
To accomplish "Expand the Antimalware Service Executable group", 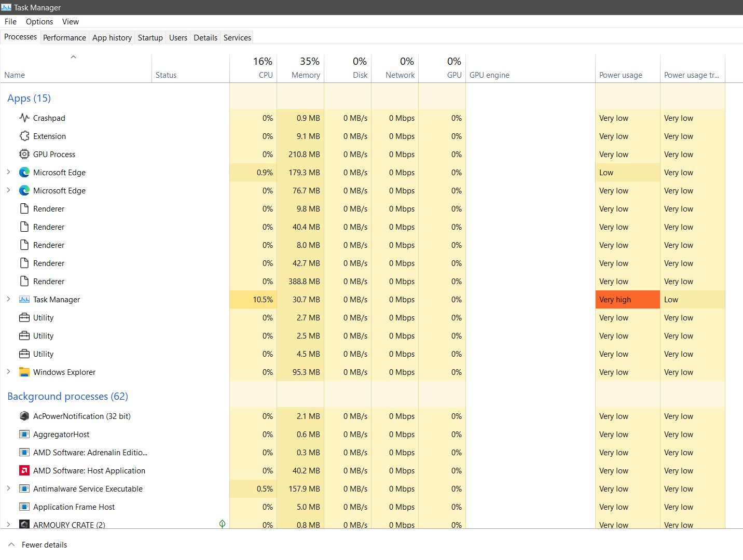I will click(8, 488).
